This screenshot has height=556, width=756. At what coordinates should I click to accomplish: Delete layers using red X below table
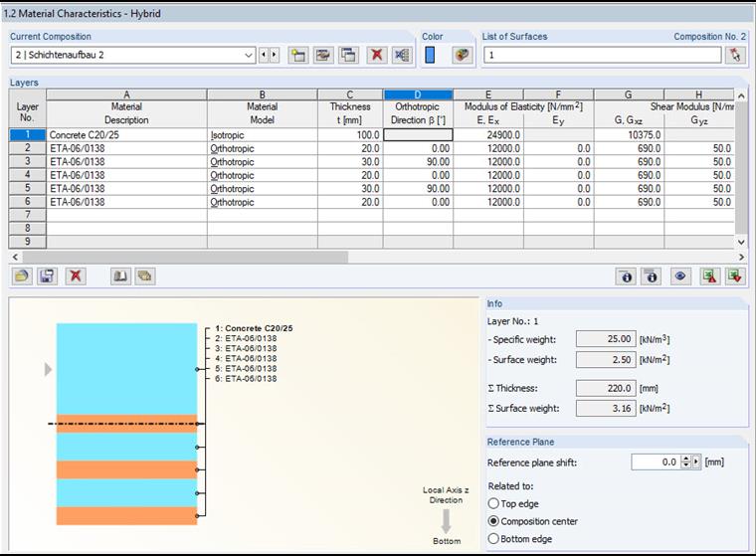(x=76, y=277)
